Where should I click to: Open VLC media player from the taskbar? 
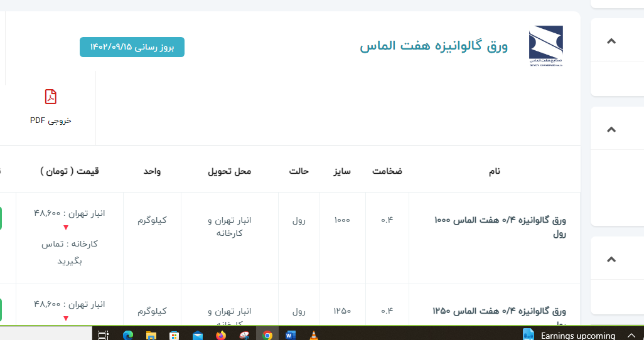click(x=313, y=335)
